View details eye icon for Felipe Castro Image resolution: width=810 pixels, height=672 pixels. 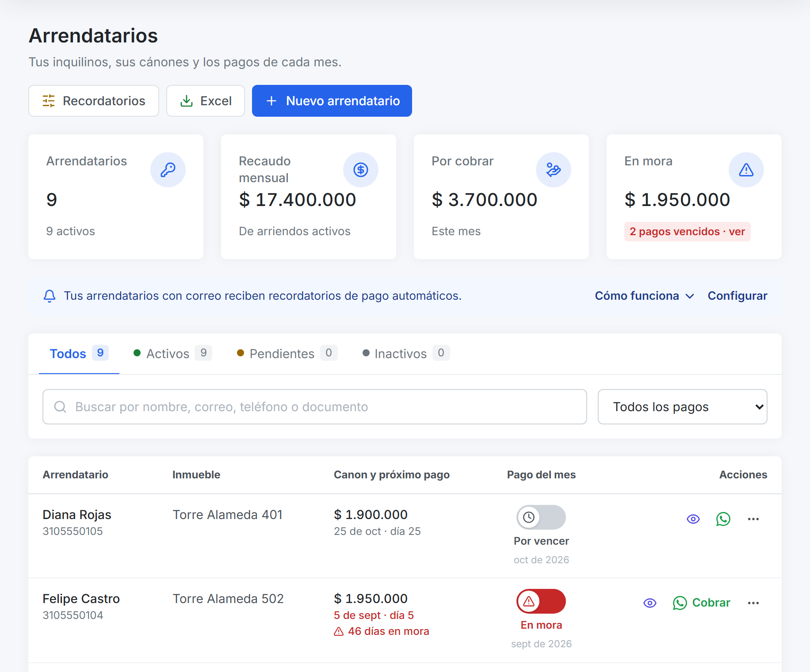coord(650,603)
